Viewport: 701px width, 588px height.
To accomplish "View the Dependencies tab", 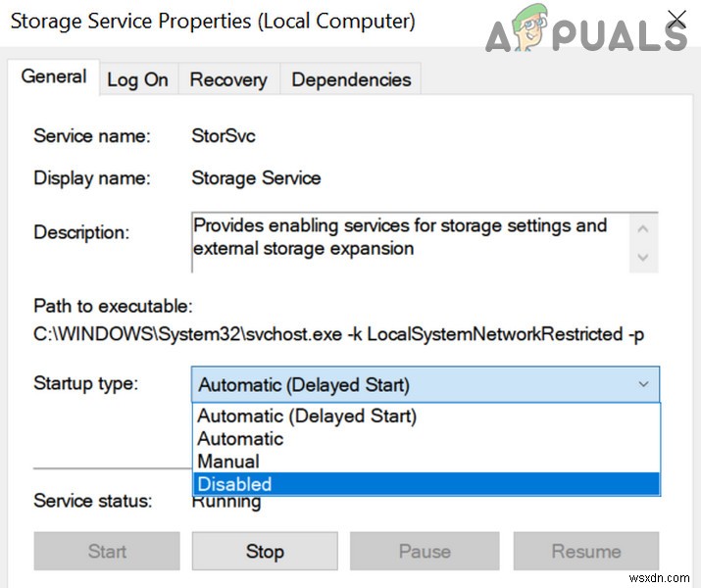I will point(351,79).
